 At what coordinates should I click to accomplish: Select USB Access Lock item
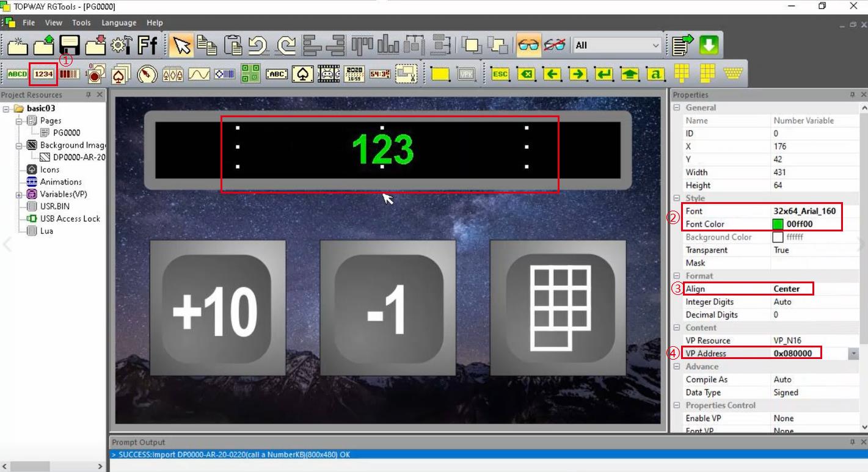[x=70, y=218]
